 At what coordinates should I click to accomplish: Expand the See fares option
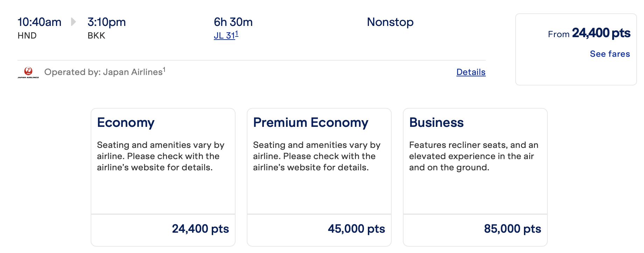coord(610,54)
